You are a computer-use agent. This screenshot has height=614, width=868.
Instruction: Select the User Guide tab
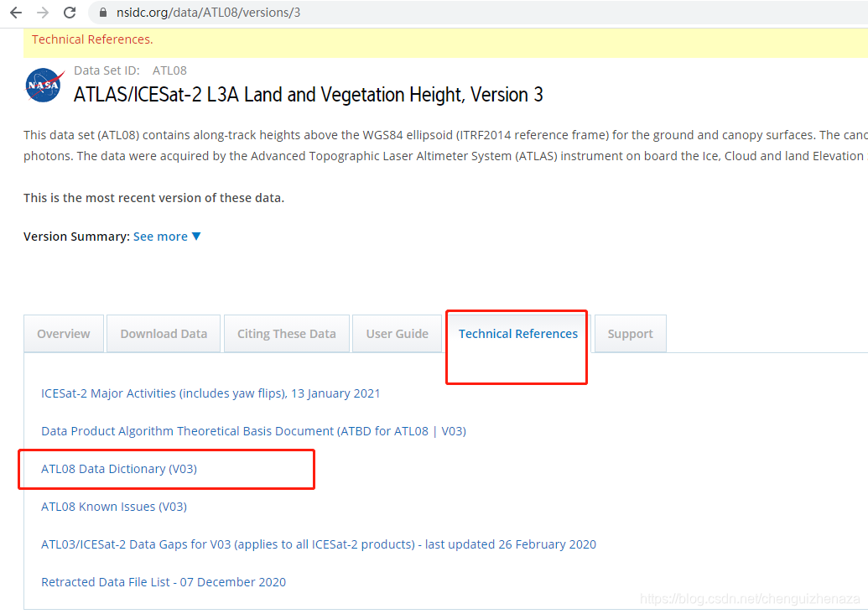398,334
